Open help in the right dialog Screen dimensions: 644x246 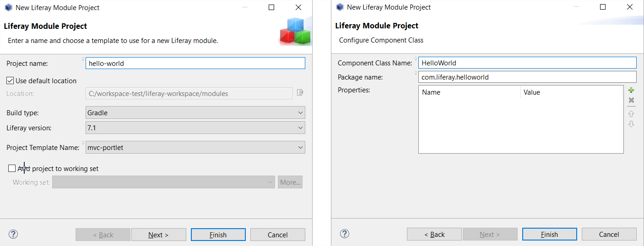pos(345,234)
